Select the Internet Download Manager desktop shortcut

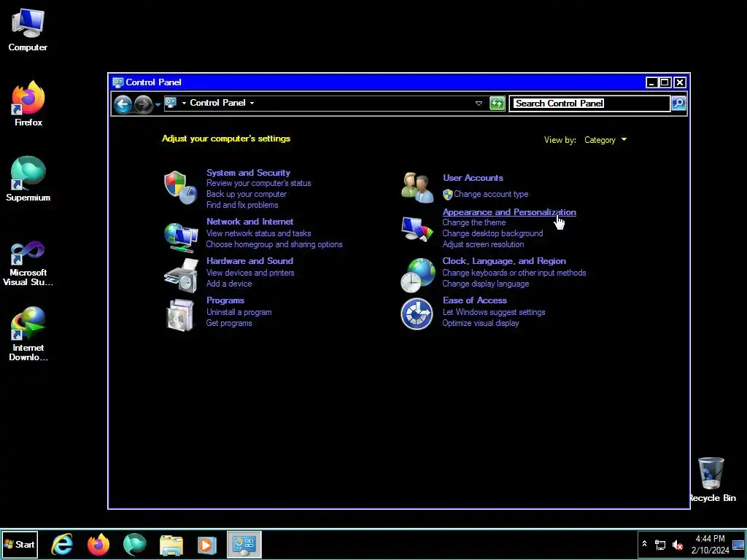pyautogui.click(x=28, y=334)
